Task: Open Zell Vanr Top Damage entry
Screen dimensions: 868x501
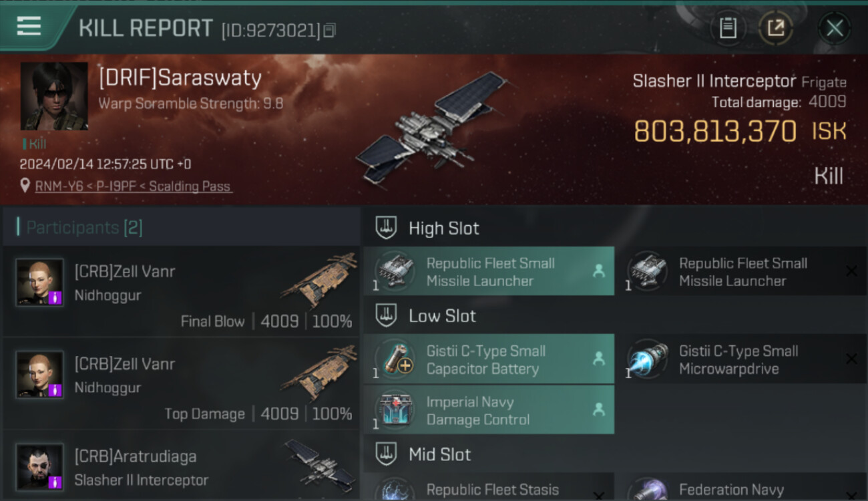Action: pos(182,383)
